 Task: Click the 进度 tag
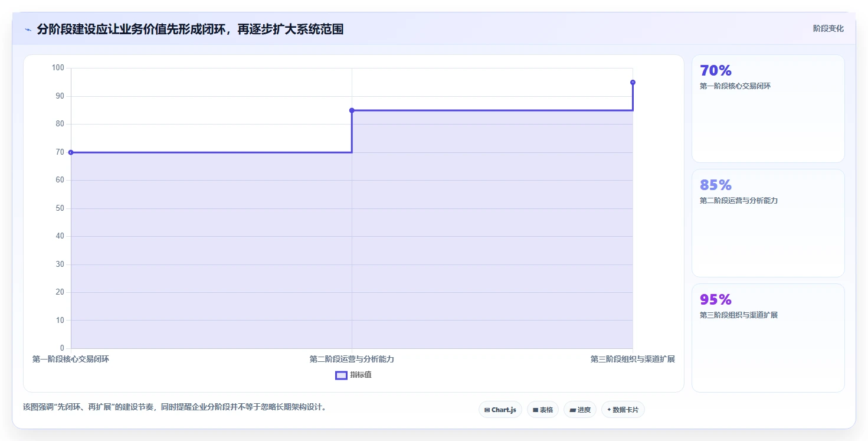point(580,410)
